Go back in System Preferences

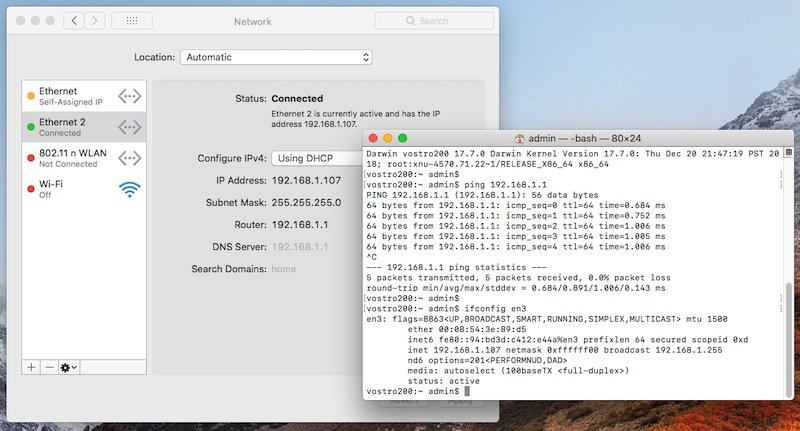[x=74, y=21]
